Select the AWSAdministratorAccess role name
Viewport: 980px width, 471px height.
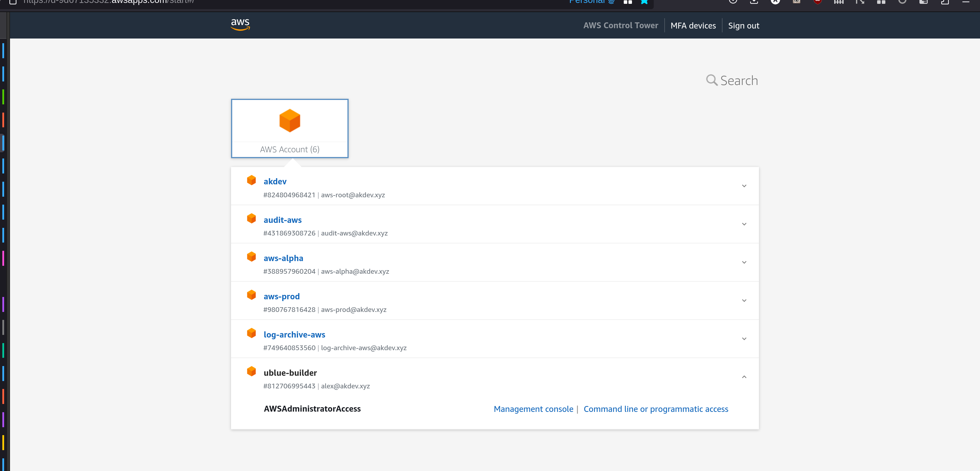click(312, 409)
